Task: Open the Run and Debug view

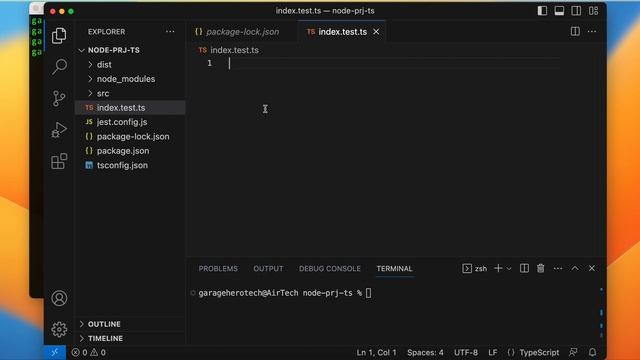Action: (x=59, y=130)
